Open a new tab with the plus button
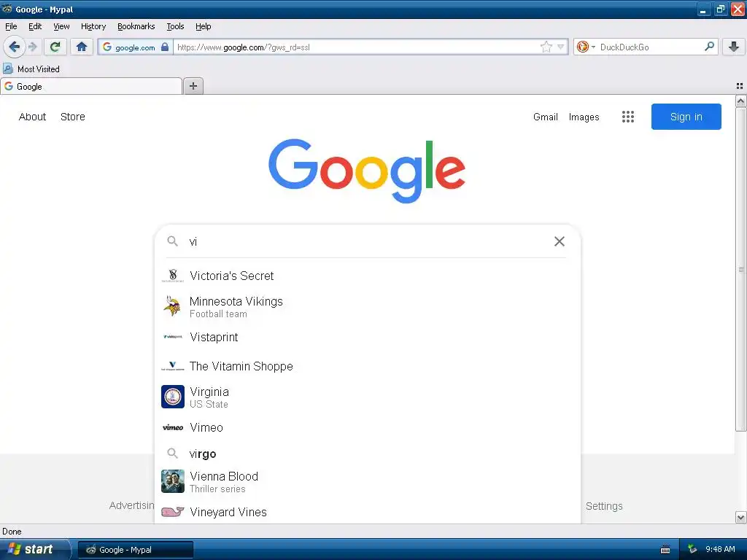 pos(193,86)
